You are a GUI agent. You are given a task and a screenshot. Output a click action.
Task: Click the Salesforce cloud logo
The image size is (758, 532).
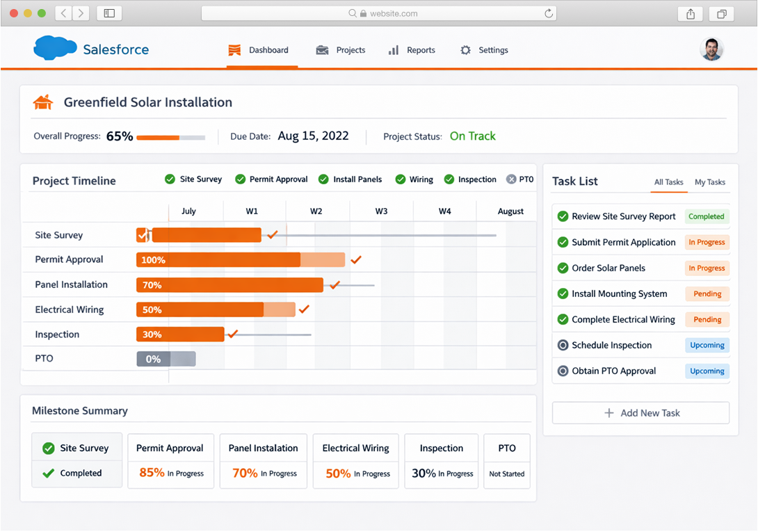pos(55,49)
